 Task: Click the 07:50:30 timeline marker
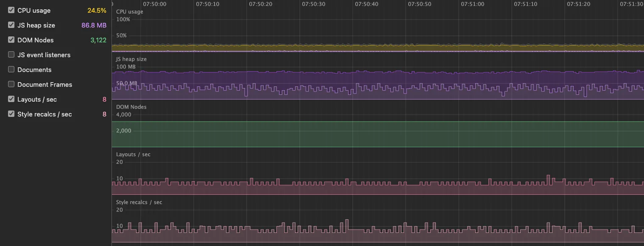[314, 4]
